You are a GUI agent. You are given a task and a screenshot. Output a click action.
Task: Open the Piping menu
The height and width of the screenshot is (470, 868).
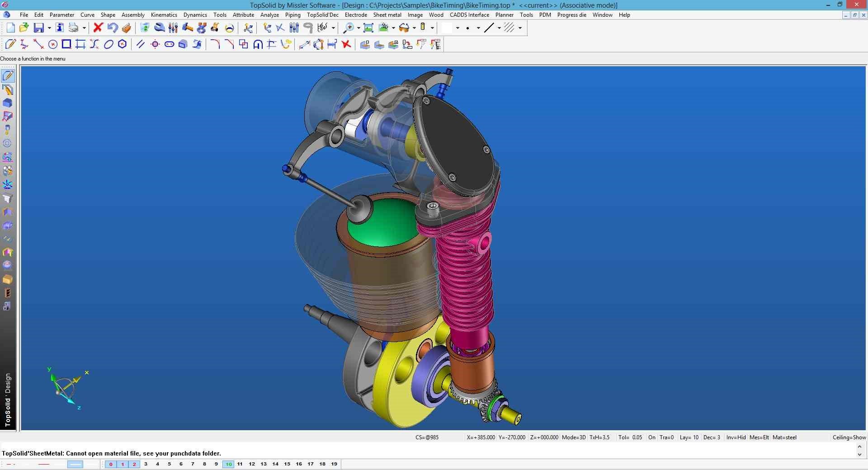pos(293,15)
